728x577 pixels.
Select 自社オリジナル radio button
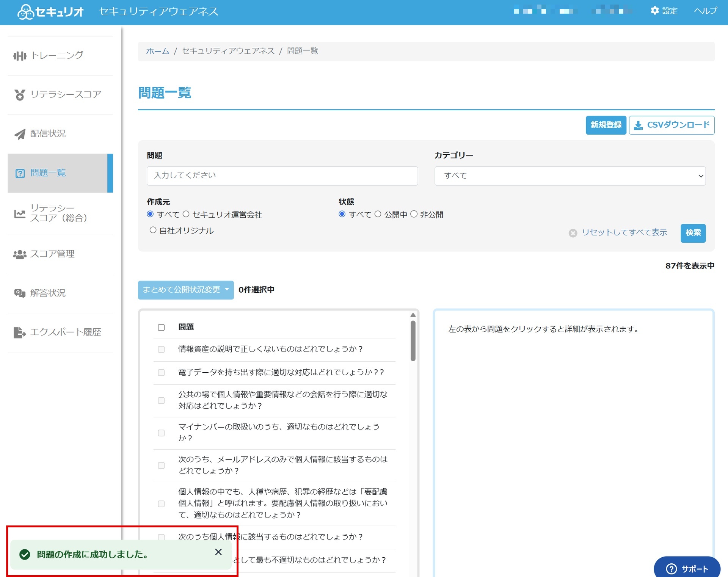tap(153, 230)
